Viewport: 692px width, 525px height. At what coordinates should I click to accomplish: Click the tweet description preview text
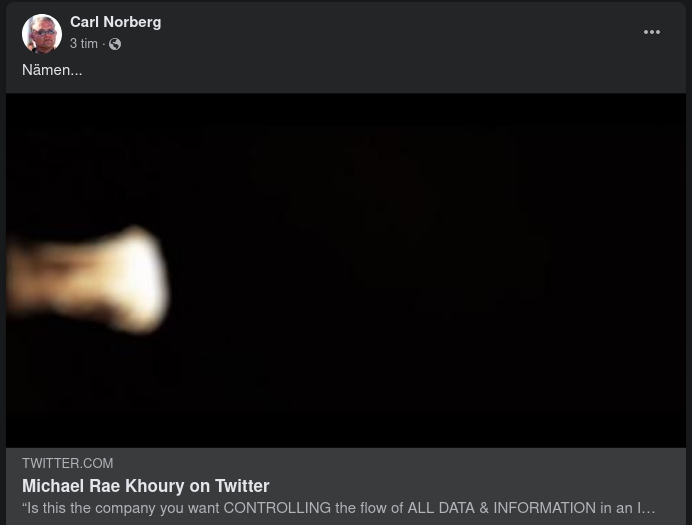[338, 508]
